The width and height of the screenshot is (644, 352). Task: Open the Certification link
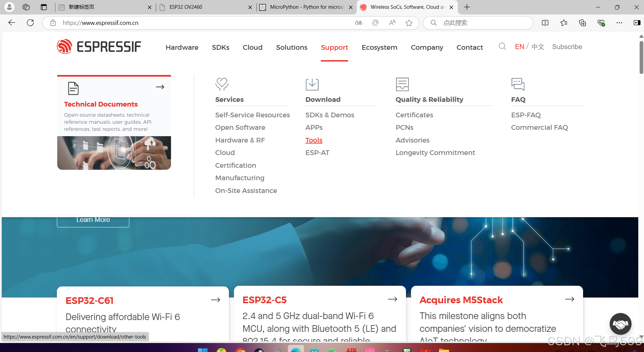click(x=236, y=165)
